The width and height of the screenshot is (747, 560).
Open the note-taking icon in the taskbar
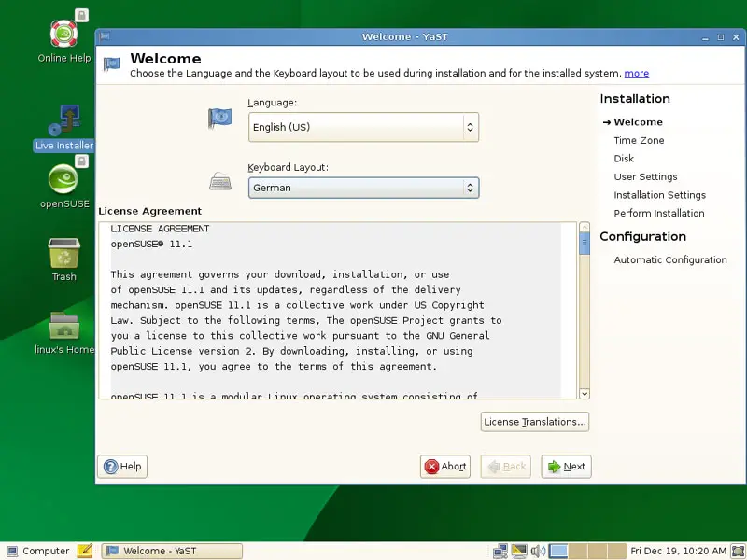[85, 551]
